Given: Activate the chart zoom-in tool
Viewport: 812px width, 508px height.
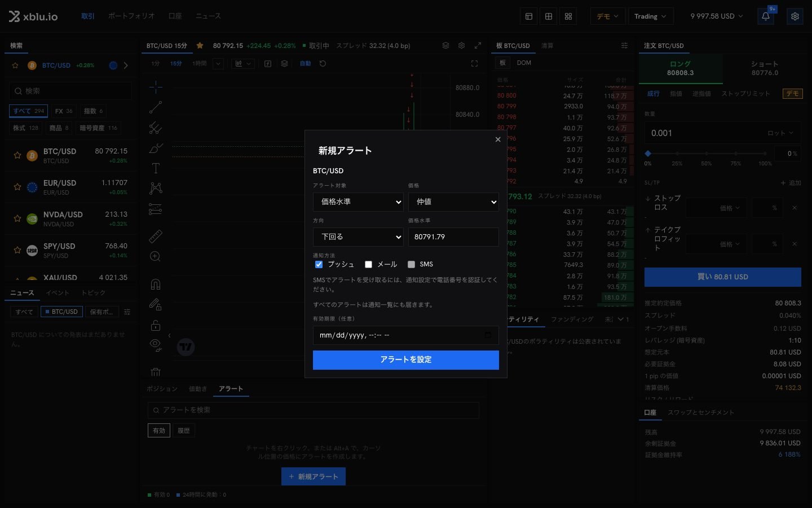Looking at the screenshot, I should tap(156, 257).
